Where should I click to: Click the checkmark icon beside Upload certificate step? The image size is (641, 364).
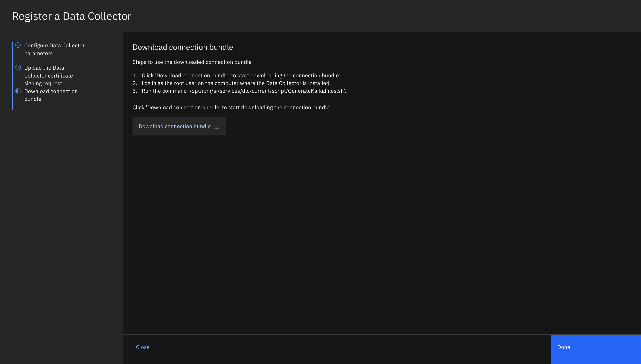tap(18, 67)
